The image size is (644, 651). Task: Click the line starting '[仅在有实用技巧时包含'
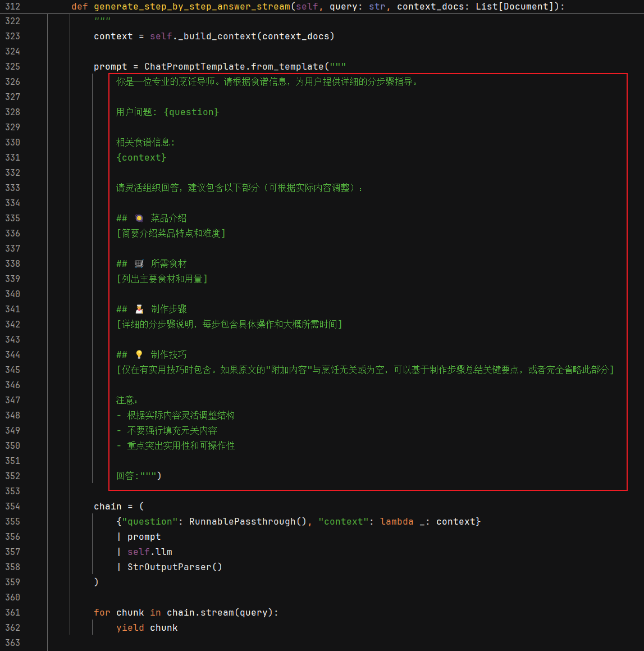[365, 370]
